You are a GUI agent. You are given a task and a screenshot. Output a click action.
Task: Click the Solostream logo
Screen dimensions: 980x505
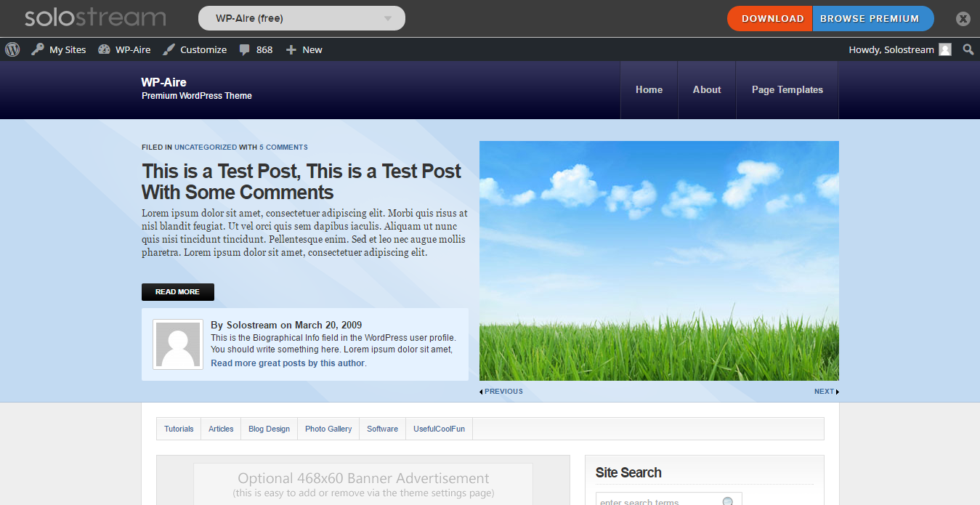95,17
